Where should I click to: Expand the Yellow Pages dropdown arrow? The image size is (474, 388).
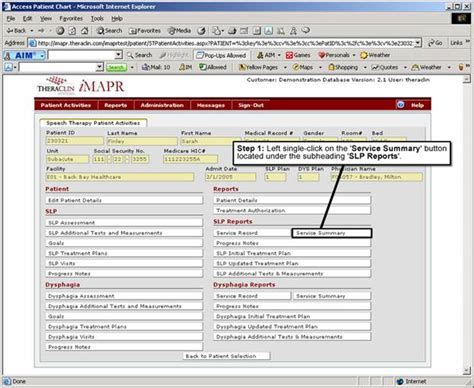pos(285,68)
